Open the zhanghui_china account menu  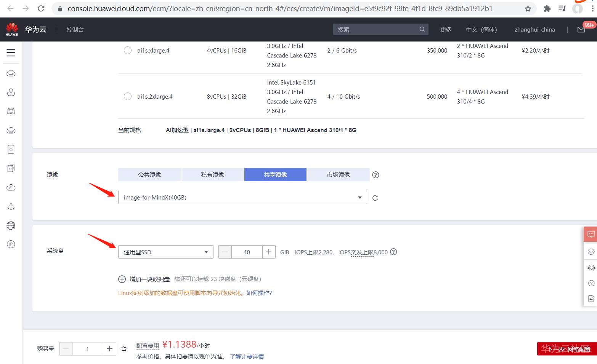[x=534, y=30]
